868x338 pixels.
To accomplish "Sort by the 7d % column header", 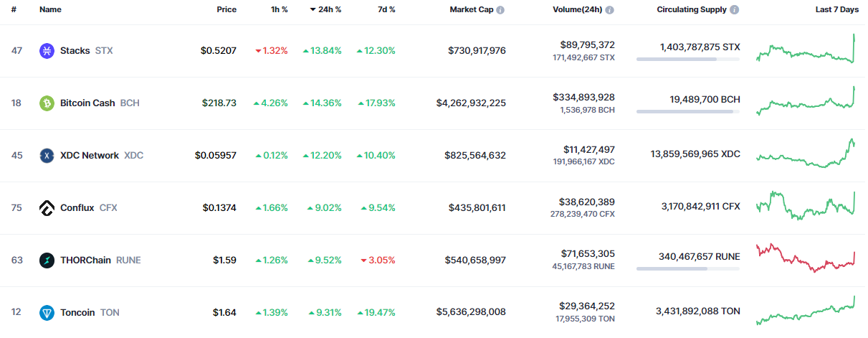I will tap(386, 10).
